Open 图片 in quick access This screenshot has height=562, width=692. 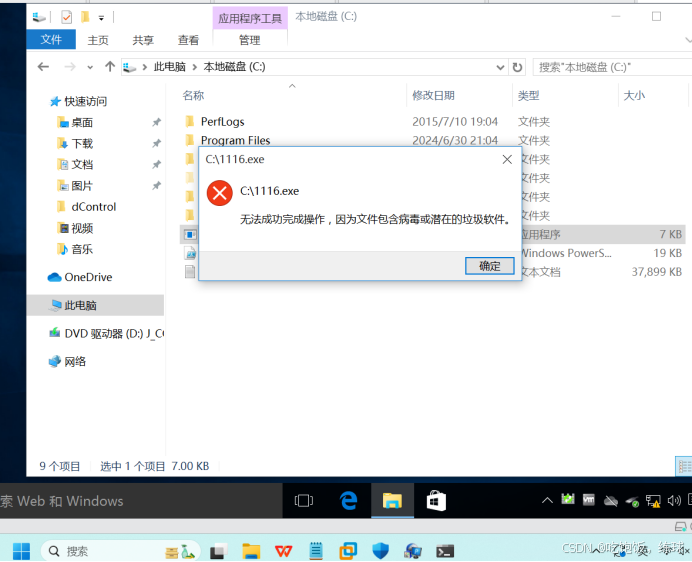click(x=82, y=186)
